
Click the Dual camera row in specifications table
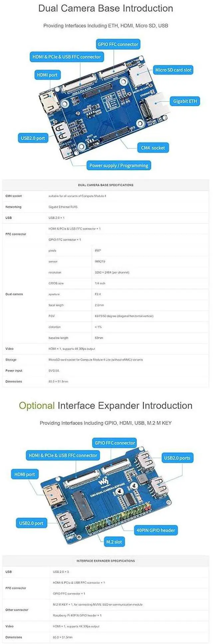(x=106, y=294)
